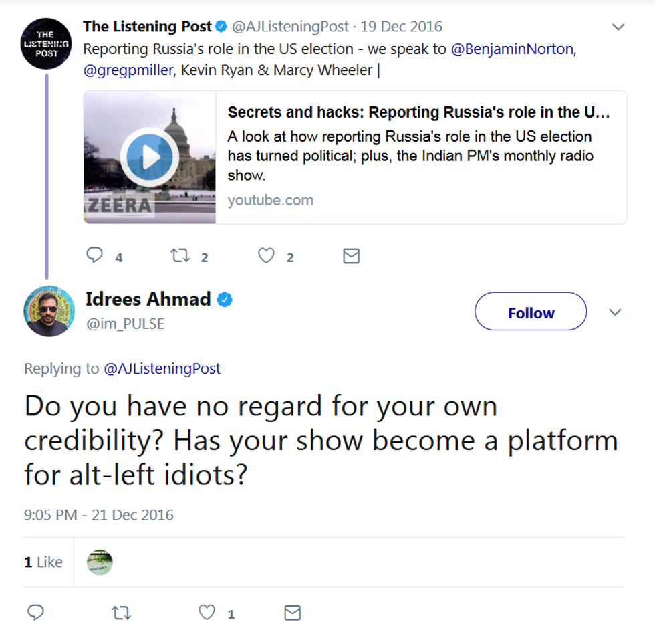Open @BenjaminNorton mention link
655x644 pixels.
pos(512,49)
